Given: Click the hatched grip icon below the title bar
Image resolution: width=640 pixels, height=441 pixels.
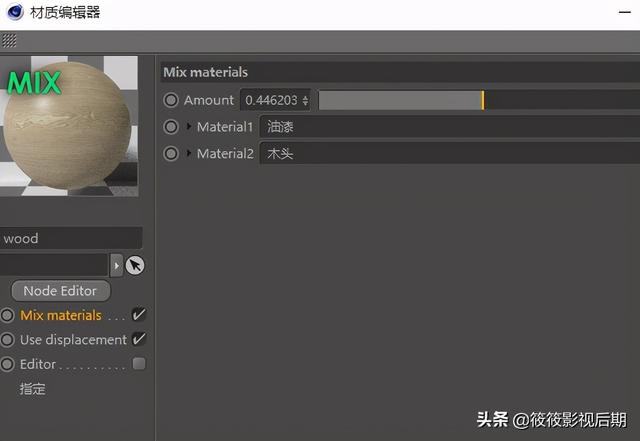Looking at the screenshot, I should pos(9,40).
